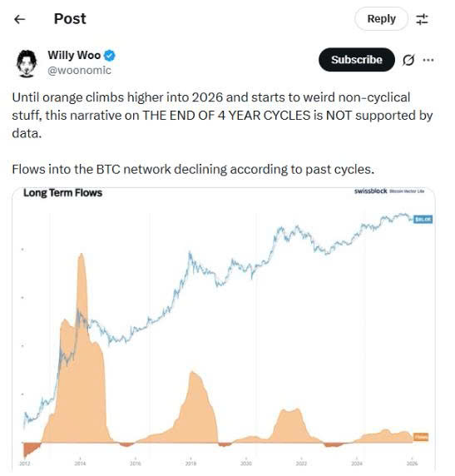Open the three-dot more options menu
Screen dimensions: 455x476
coord(428,60)
